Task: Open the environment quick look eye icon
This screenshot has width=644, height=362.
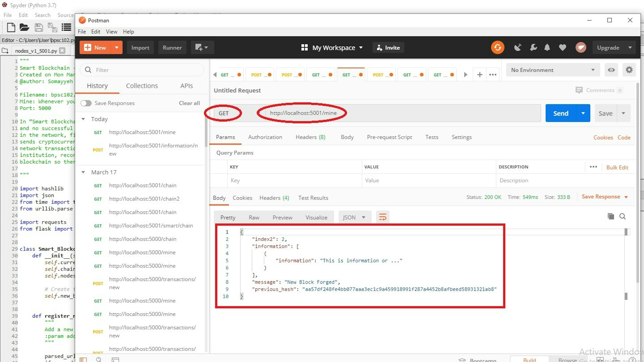Action: point(611,70)
